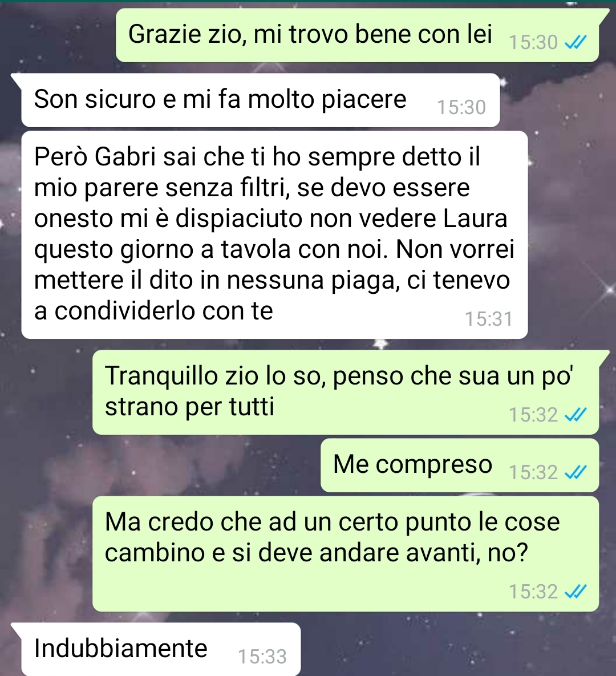Tap the read ticks on "strano per tutti" message
Image resolution: width=616 pixels, height=676 pixels.
[576, 415]
